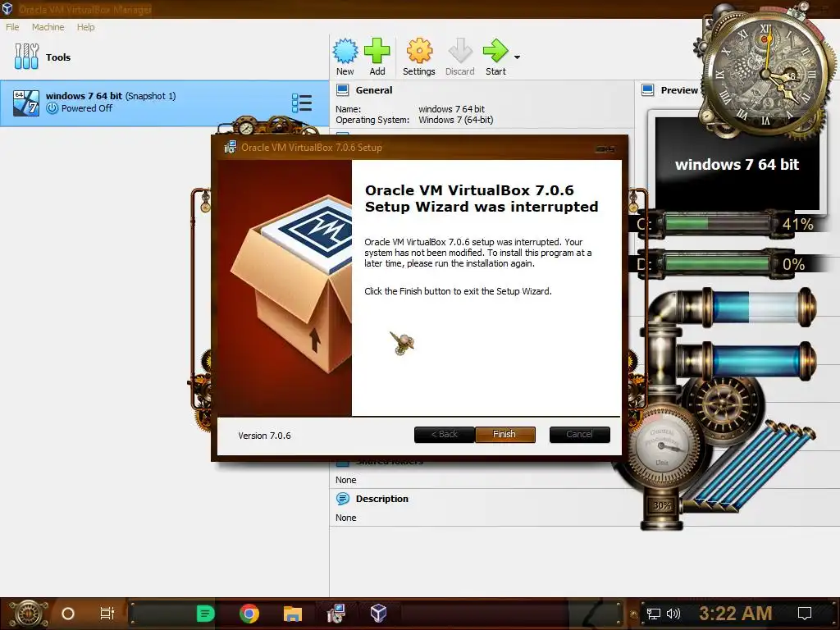Image resolution: width=840 pixels, height=630 pixels.
Task: Open the notification center icon
Action: [805, 614]
